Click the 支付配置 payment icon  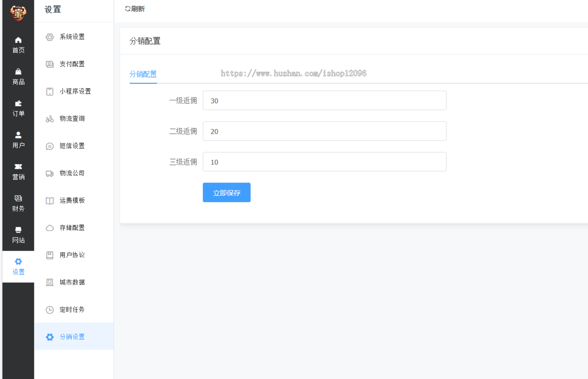49,64
